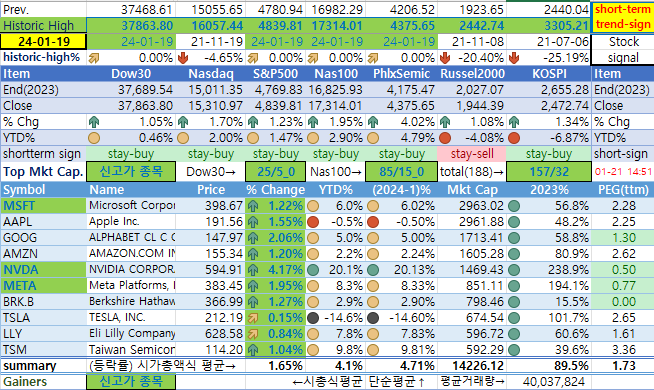The image size is (654, 390).
Task: Click the dark circle beside TSLA -14.6%
Action: pyautogui.click(x=313, y=318)
